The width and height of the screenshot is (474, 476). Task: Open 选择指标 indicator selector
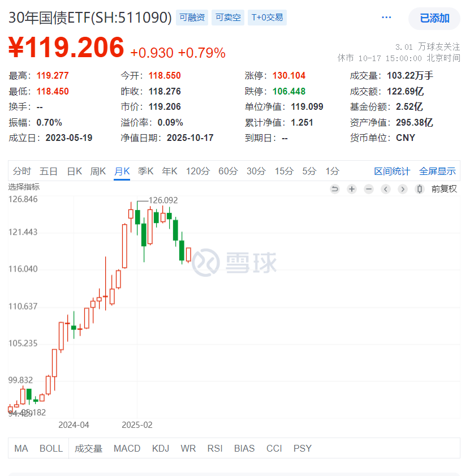24,187
